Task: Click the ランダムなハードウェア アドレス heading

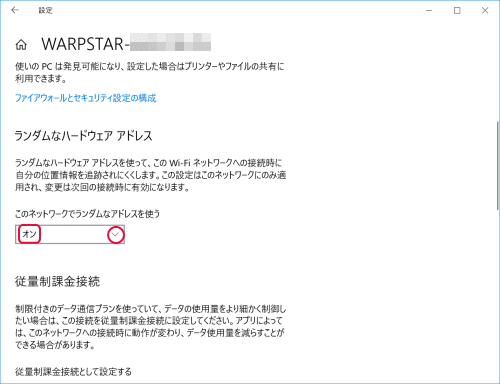Action: [84, 136]
